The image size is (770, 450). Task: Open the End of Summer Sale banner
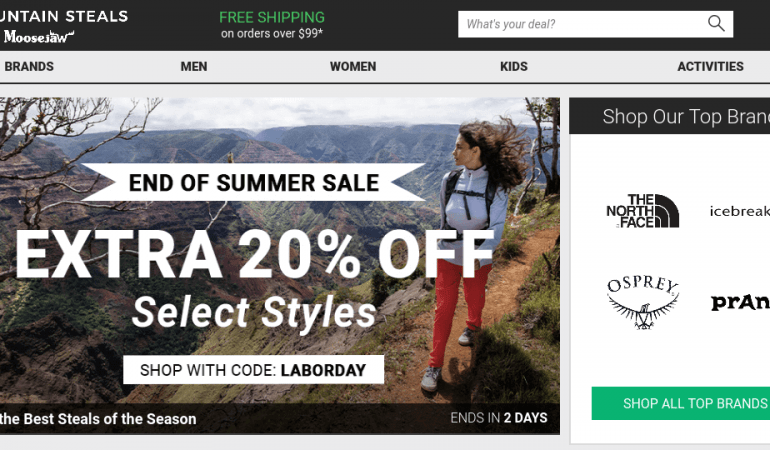coord(254,182)
